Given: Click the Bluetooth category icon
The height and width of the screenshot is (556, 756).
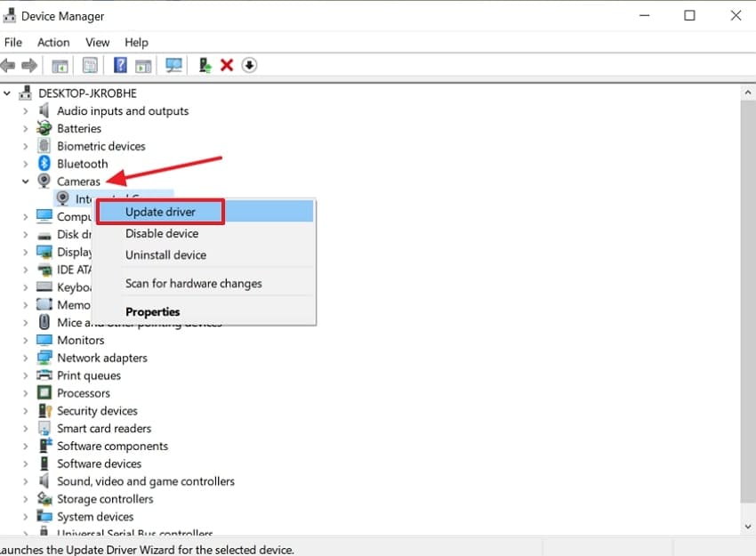Looking at the screenshot, I should point(44,164).
